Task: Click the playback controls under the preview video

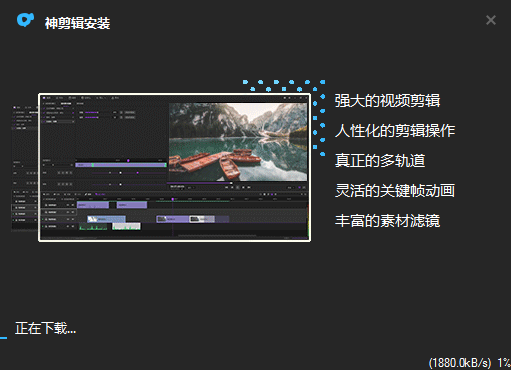Action: point(238,188)
